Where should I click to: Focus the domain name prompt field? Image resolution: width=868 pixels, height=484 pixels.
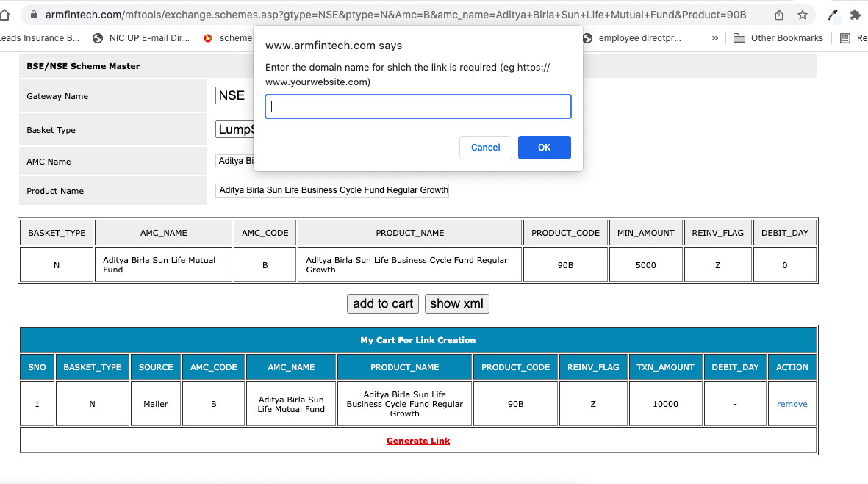418,106
